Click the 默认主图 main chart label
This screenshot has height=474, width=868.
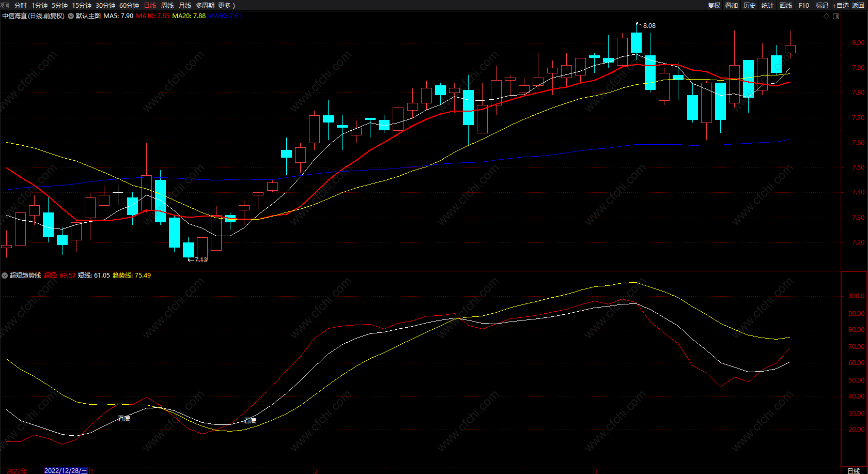(88, 16)
